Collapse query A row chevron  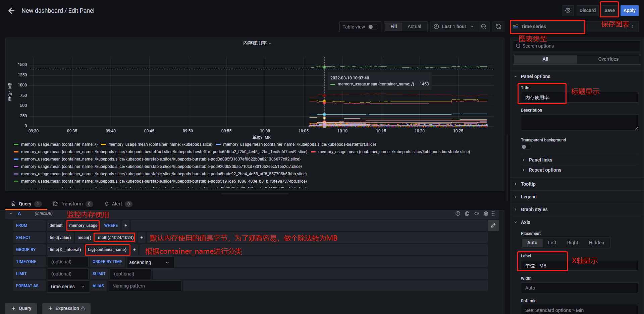pyautogui.click(x=11, y=213)
